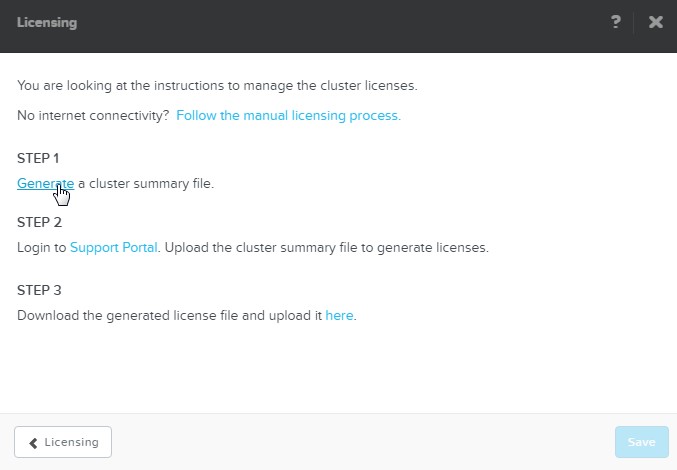Image resolution: width=677 pixels, height=470 pixels.
Task: Click Generate to create cluster summary file
Action: point(45,183)
